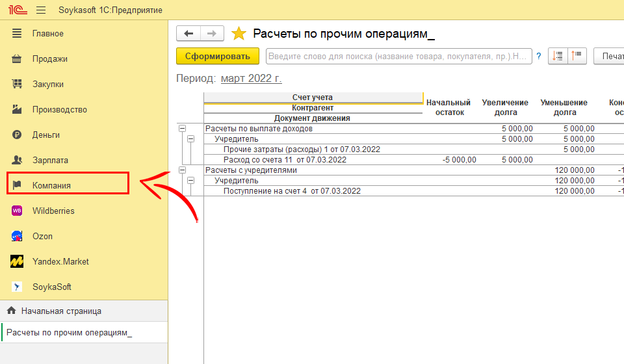Click the search help question mark
This screenshot has width=624, height=364.
click(539, 57)
